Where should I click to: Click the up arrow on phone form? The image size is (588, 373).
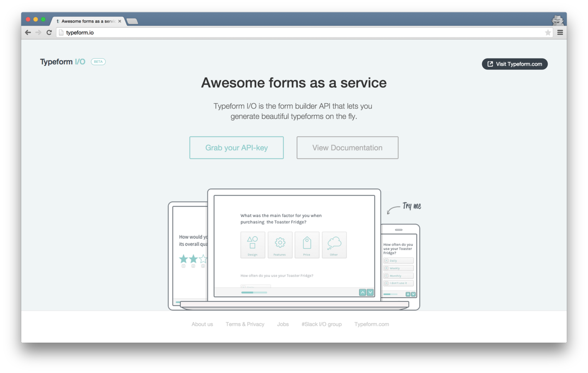click(x=408, y=294)
